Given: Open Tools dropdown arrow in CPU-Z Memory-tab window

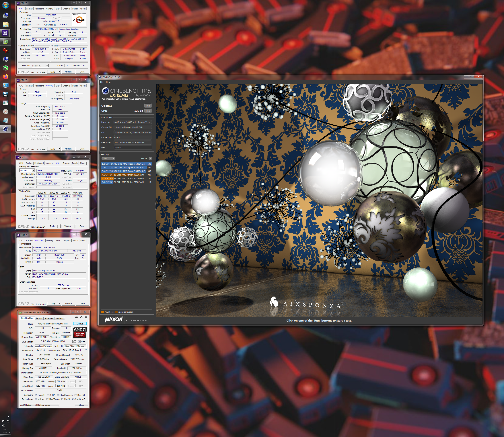Looking at the screenshot, I should coord(59,149).
